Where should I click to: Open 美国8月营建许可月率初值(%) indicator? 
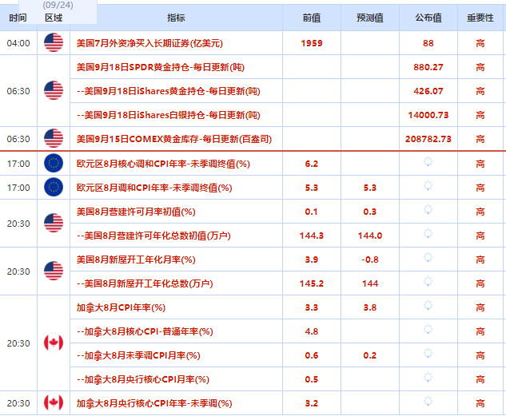[136, 212]
